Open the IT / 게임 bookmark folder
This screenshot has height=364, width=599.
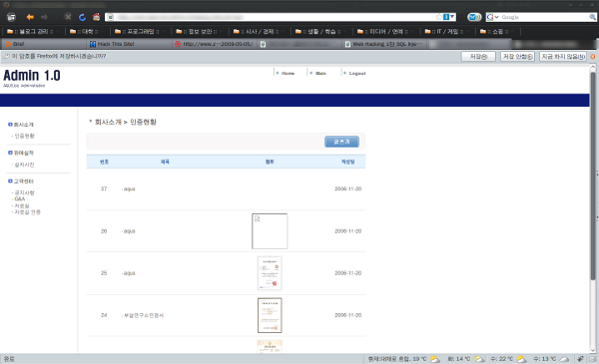pos(446,31)
